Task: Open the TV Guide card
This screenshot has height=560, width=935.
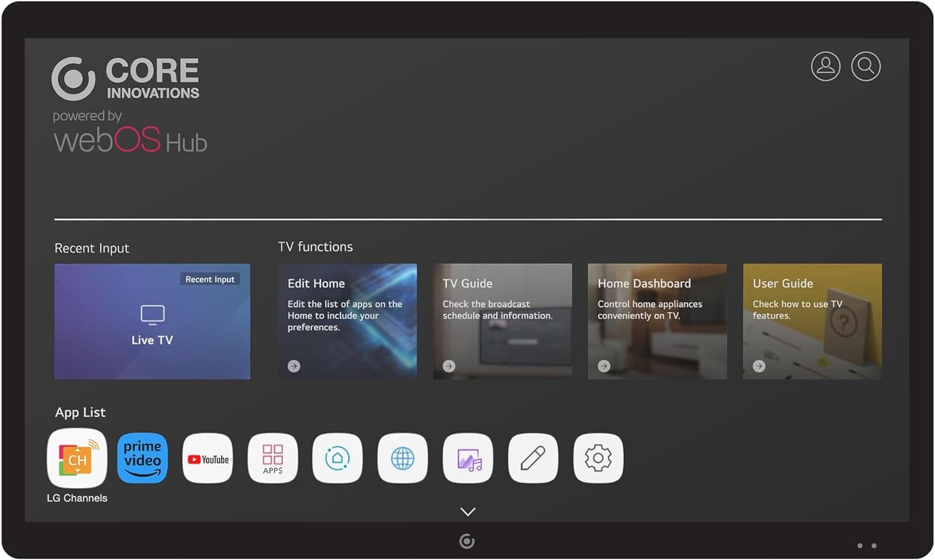Action: (502, 321)
